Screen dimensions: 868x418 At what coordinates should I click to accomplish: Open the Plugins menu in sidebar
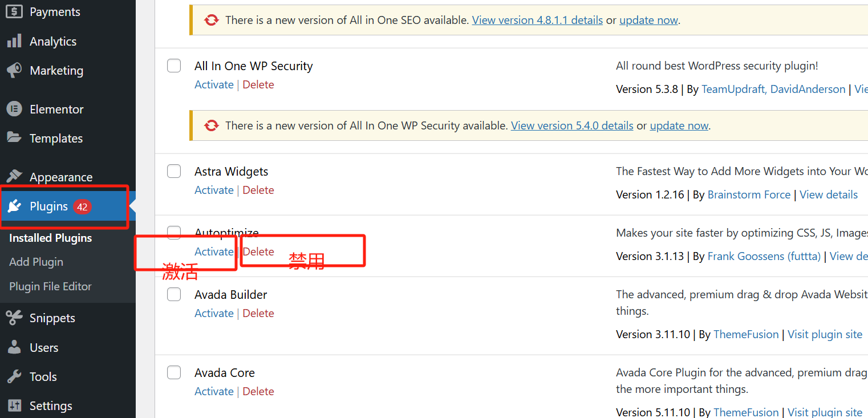pyautogui.click(x=49, y=206)
